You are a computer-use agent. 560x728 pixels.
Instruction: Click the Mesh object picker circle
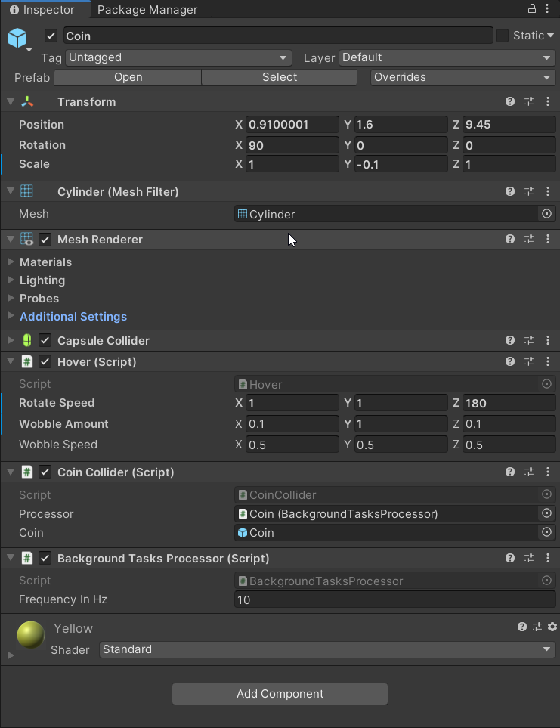coord(547,214)
